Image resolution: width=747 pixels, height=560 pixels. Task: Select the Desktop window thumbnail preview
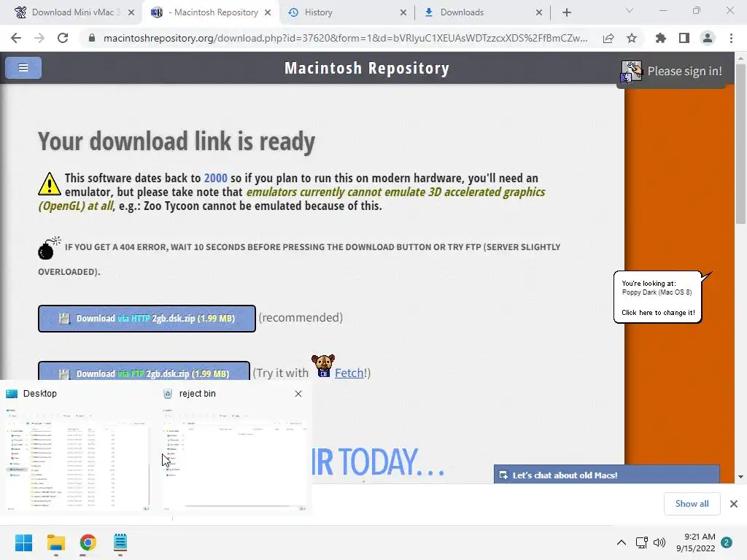pyautogui.click(x=77, y=459)
